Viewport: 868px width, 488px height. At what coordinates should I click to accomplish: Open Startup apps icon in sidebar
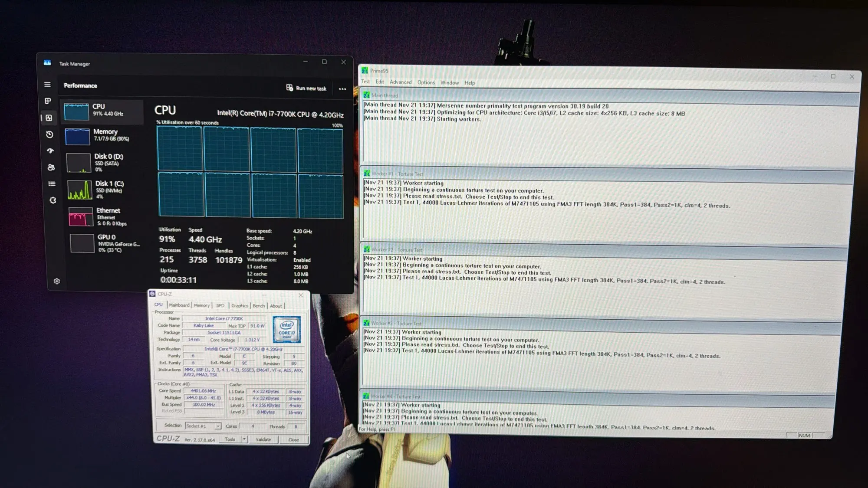pyautogui.click(x=50, y=151)
